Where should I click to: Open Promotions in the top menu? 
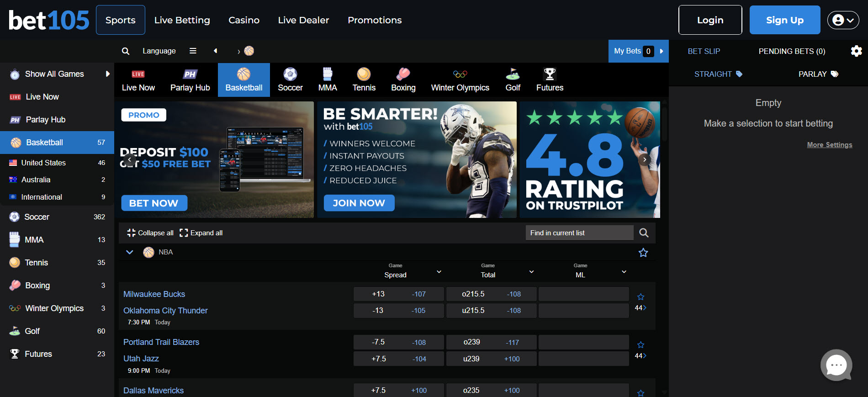375,20
